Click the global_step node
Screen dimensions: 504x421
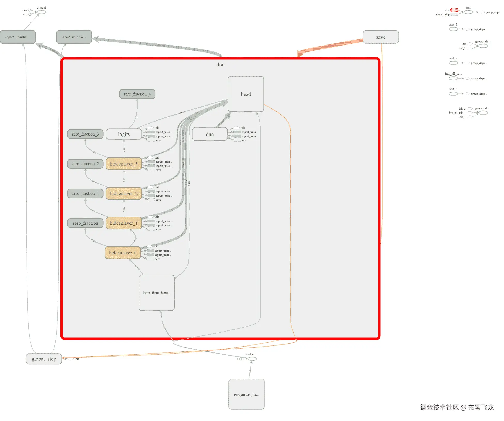point(44,359)
